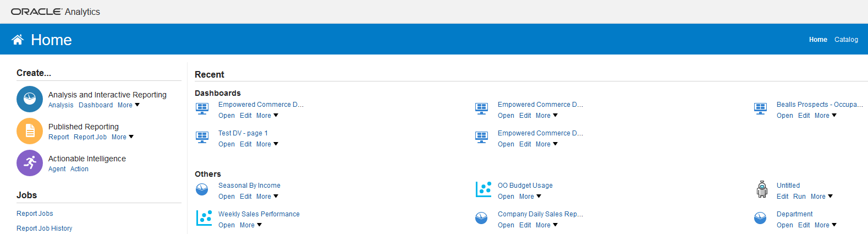Open the More menu for the Untitled agent
868x234 pixels.
tap(822, 197)
